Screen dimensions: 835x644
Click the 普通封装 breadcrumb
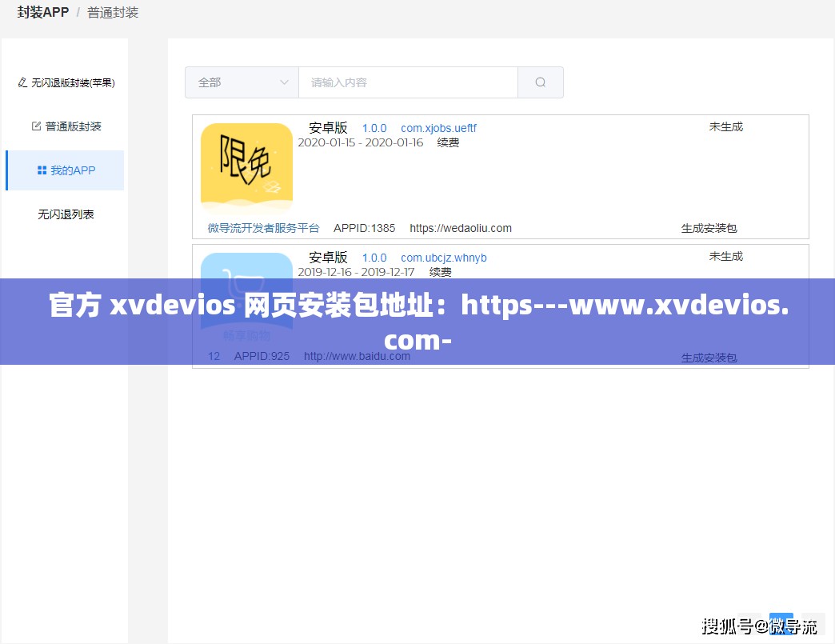coord(112,12)
